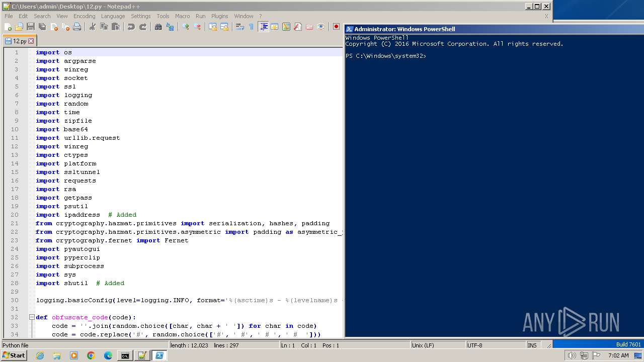
Task: Click the Open file toolbar icon
Action: [x=19, y=27]
